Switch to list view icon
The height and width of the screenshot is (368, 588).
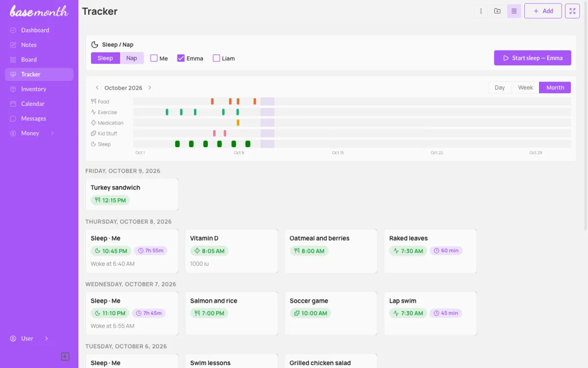click(x=514, y=11)
